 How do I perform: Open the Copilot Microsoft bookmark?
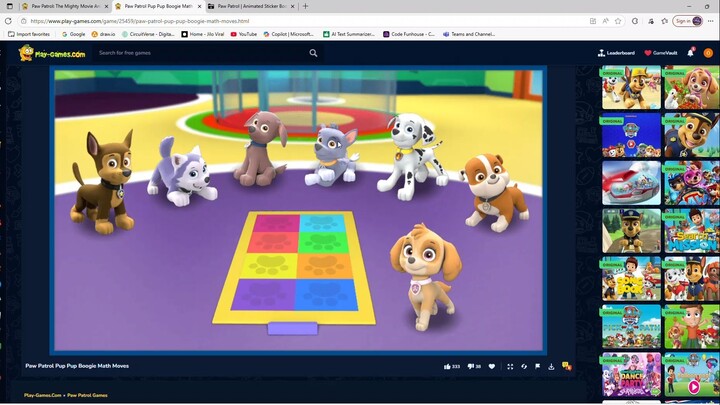coord(288,34)
